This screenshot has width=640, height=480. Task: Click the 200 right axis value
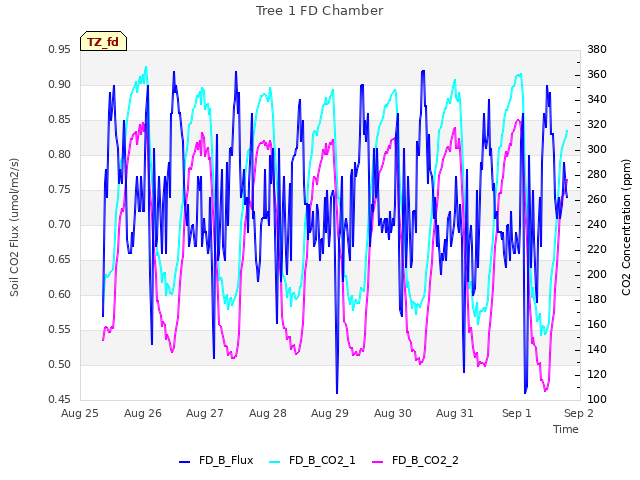[x=597, y=275]
